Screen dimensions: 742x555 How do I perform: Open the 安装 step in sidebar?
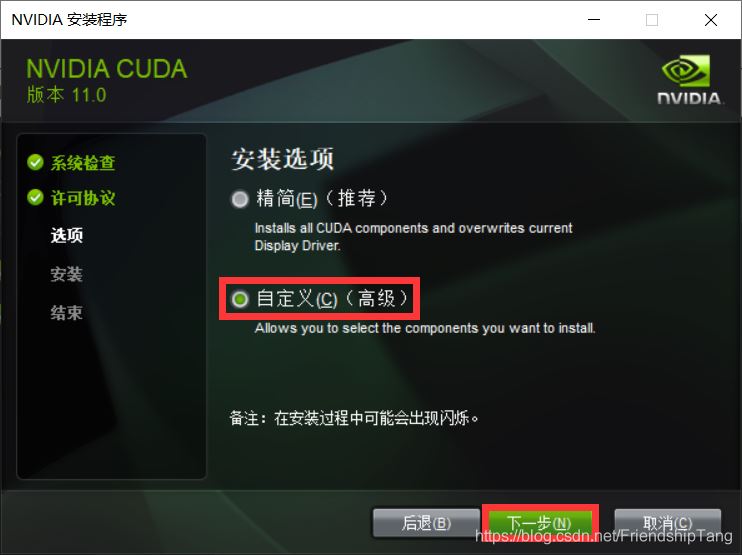click(x=67, y=274)
